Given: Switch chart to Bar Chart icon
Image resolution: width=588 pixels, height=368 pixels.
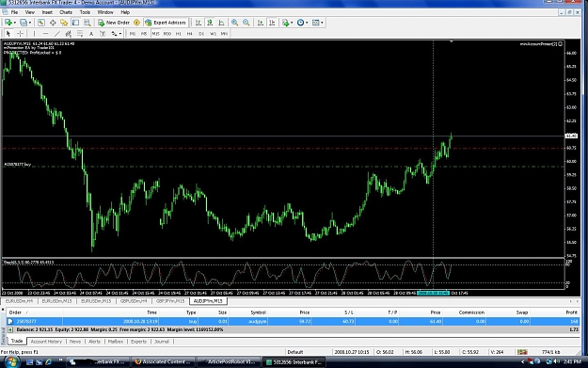Looking at the screenshot, I should tap(198, 23).
